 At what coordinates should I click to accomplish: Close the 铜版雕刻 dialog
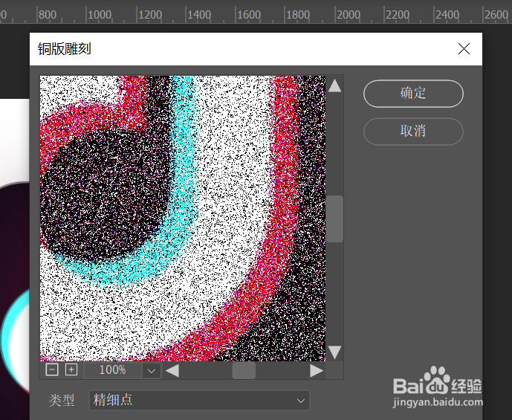point(464,49)
